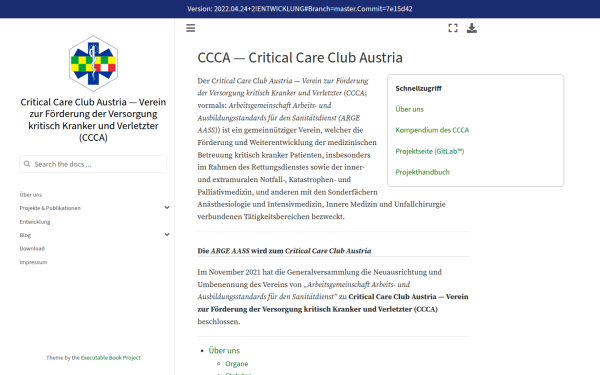Image resolution: width=600 pixels, height=375 pixels.
Task: Follow the Executable Book Project link
Action: 111,358
